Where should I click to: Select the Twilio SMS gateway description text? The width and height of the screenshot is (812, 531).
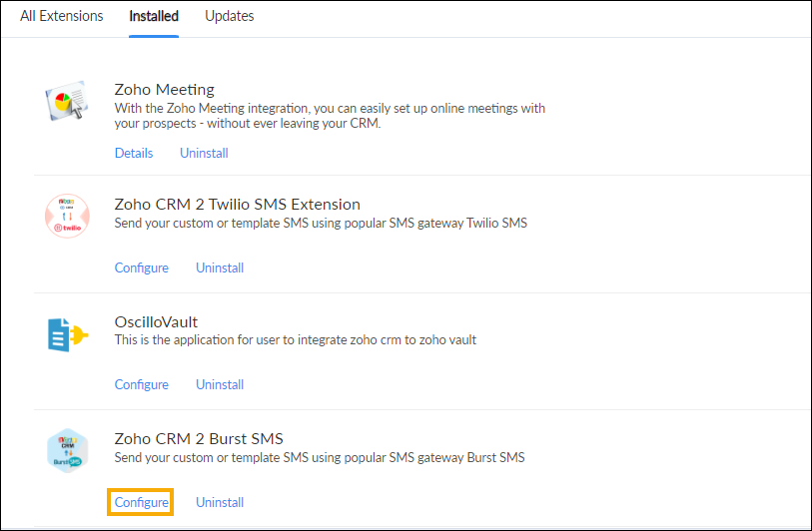pos(321,223)
